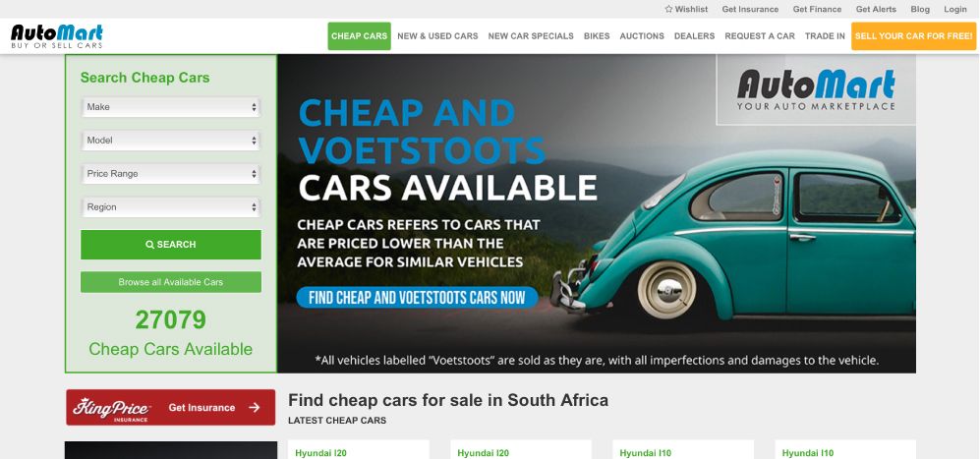980x459 pixels.
Task: Open the Make dropdown
Action: point(171,107)
